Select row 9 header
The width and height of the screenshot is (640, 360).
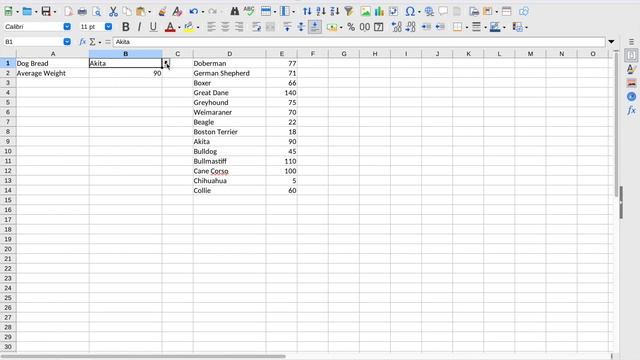[8, 142]
